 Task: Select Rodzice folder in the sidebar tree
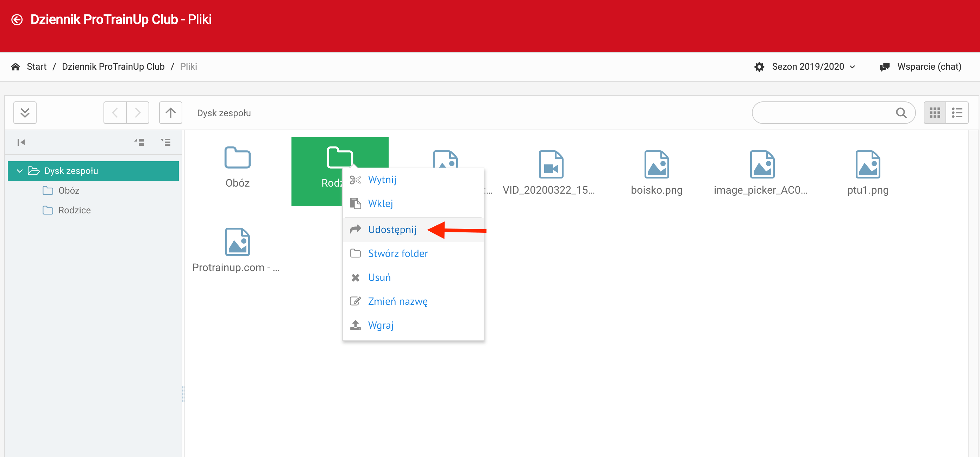click(x=74, y=211)
